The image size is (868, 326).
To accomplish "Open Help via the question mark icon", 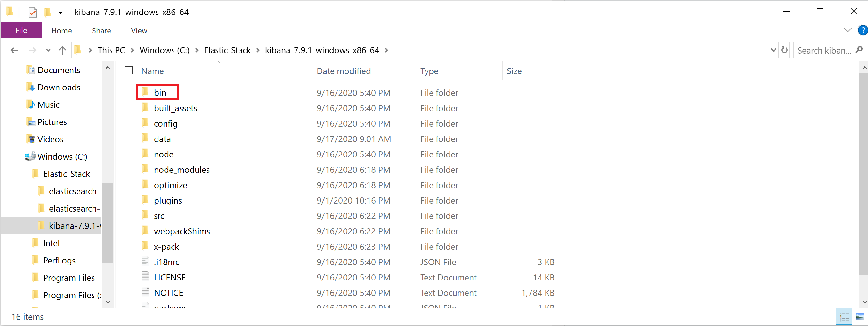I will [x=862, y=30].
